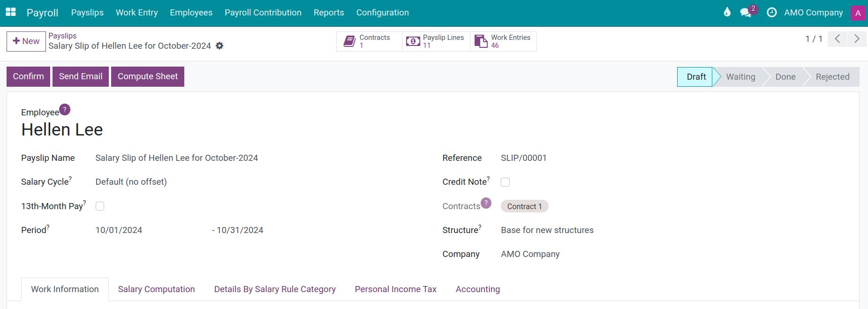
Task: Click the reference SLIP/00001 value
Action: point(524,158)
